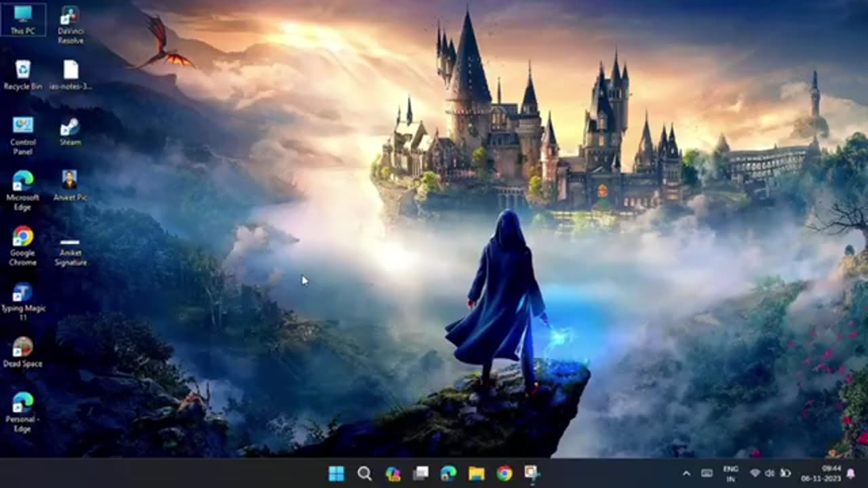Open Copilot from the taskbar

(393, 474)
